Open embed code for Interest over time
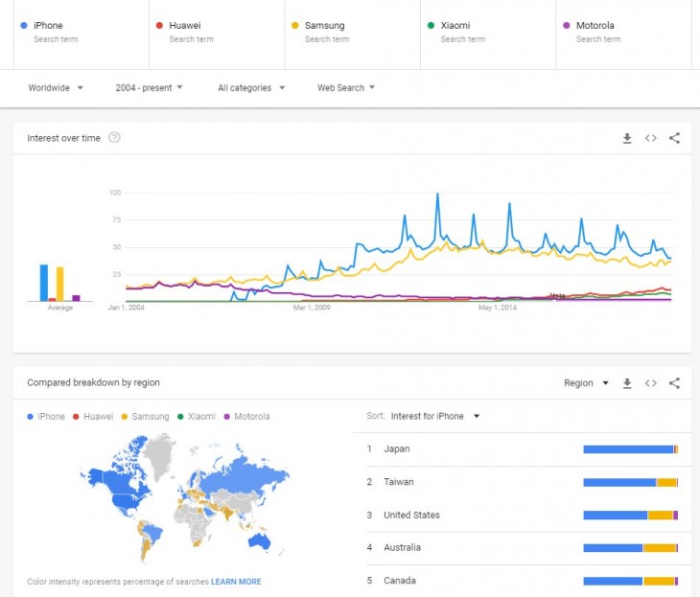 (x=650, y=138)
